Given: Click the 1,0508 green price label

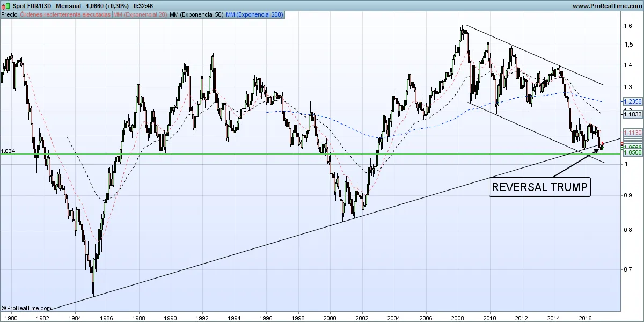Looking at the screenshot, I should [633, 153].
